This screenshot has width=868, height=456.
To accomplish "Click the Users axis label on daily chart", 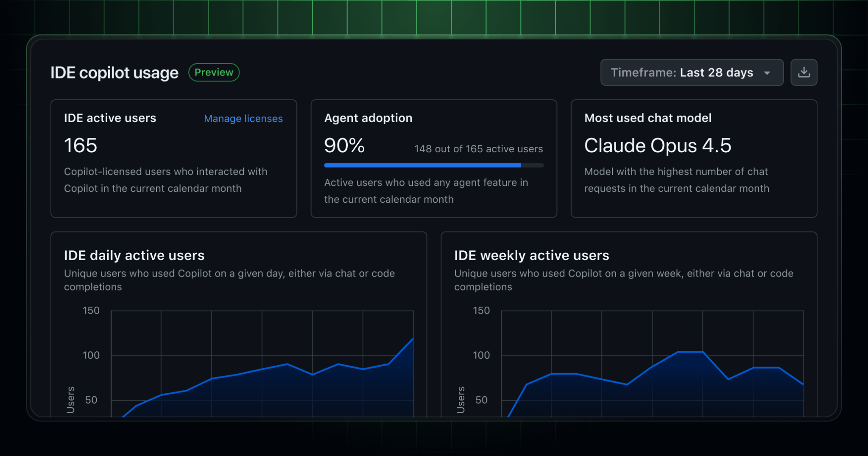I will [x=70, y=400].
